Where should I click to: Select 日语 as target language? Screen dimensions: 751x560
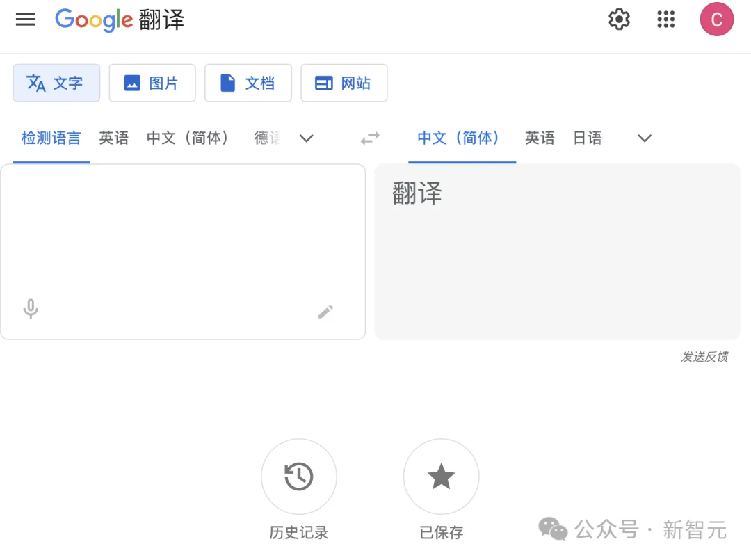(588, 138)
